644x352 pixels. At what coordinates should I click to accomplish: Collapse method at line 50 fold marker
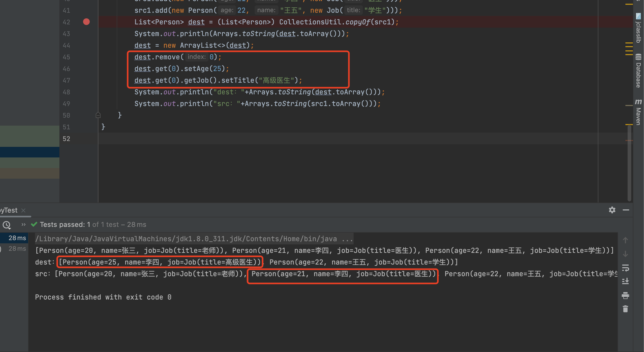98,115
